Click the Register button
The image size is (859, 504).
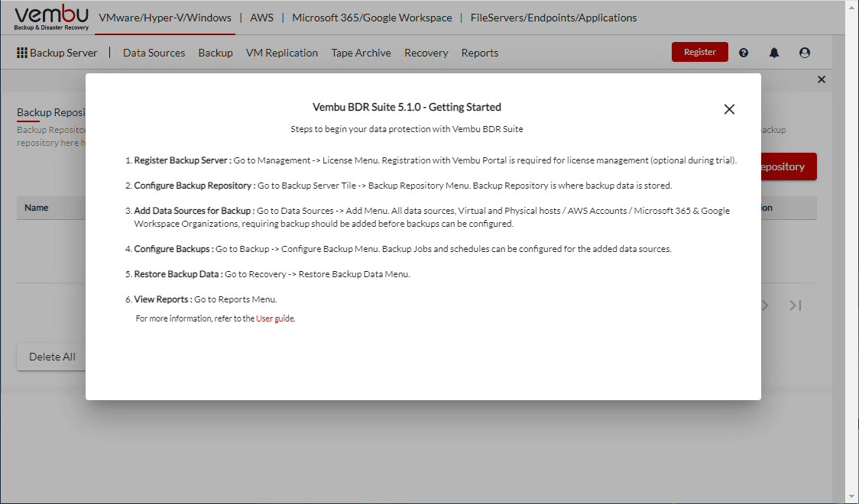tap(699, 52)
